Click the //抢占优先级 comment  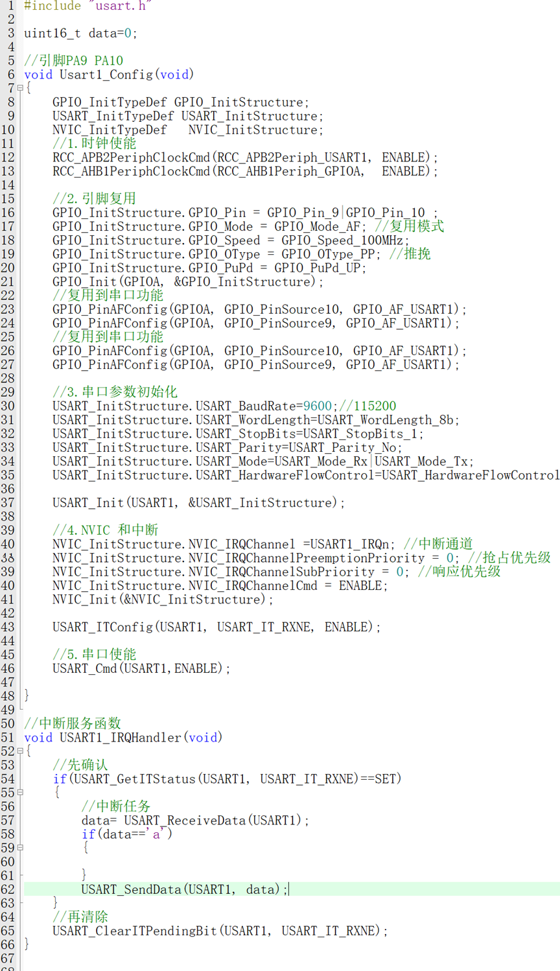point(509,557)
